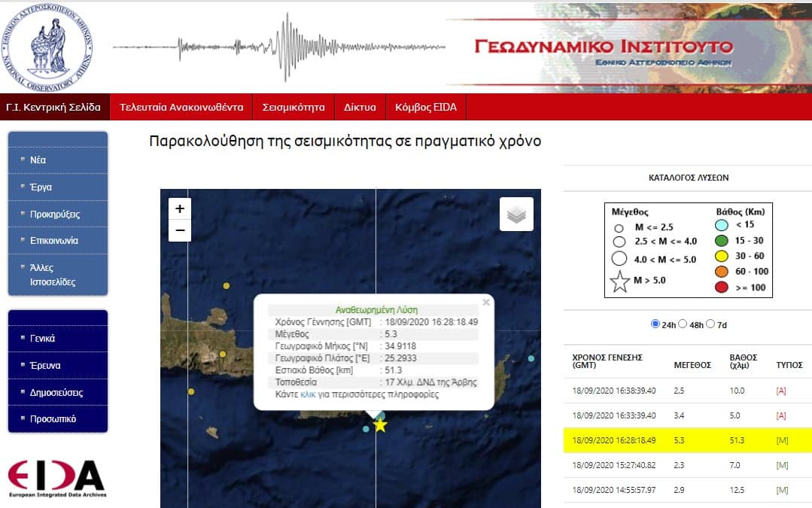
Task: Select the 24h time range
Action: (655, 324)
